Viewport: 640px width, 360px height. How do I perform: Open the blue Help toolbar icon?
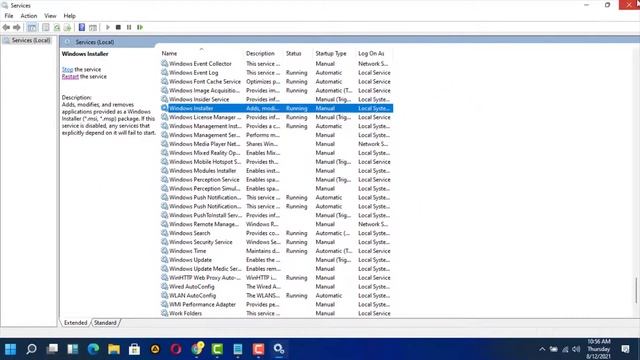point(82,27)
